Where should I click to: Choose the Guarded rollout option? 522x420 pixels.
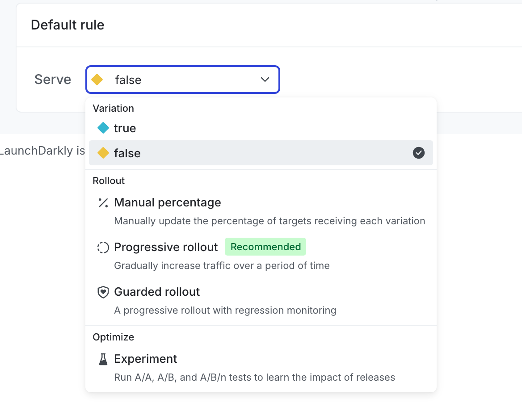coord(261,300)
